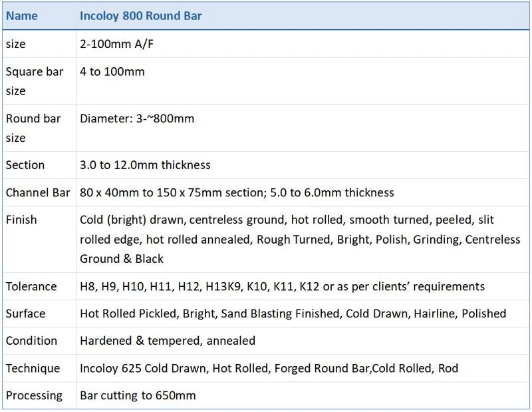Select the 'Channel Bar' row label
The width and height of the screenshot is (532, 412).
[38, 192]
